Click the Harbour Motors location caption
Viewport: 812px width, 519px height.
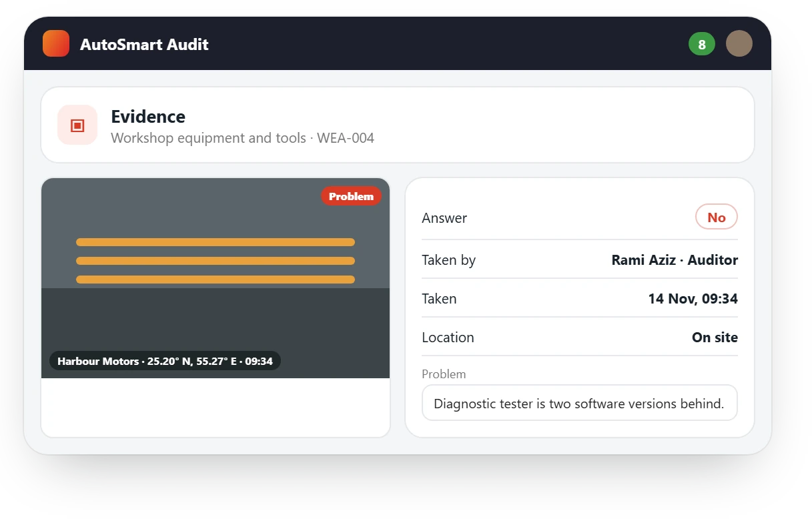click(165, 361)
